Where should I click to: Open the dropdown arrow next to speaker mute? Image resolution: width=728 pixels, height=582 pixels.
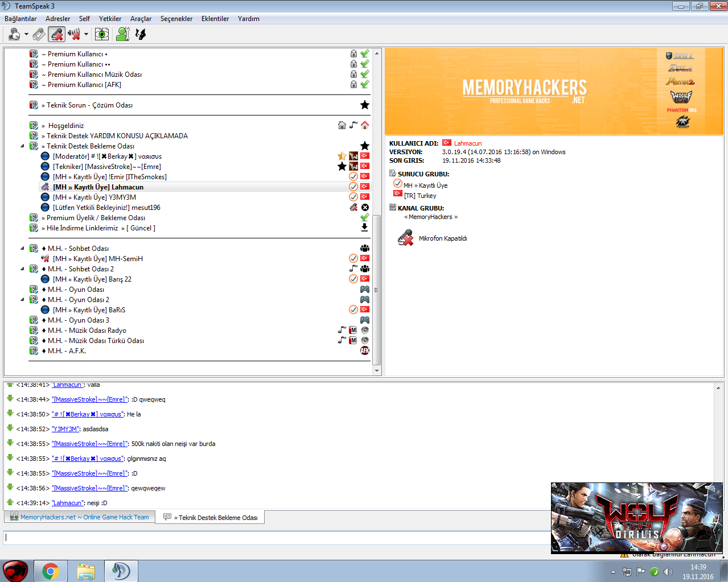[x=86, y=34]
